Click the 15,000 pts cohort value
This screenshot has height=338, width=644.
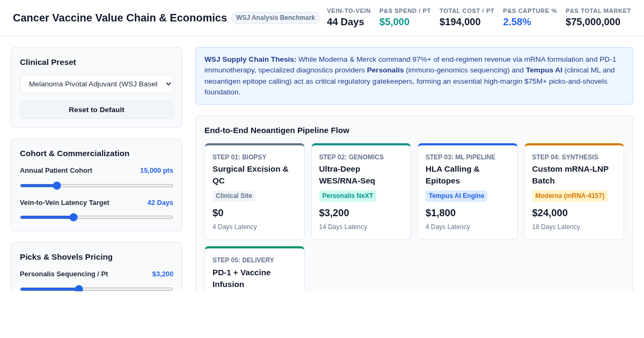157,170
